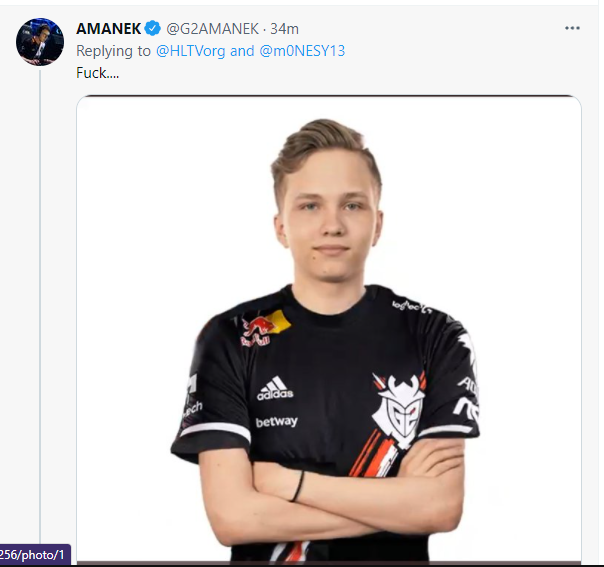This screenshot has height=567, width=604.
Task: Click the word 'and' between the mentions
Action: point(242,51)
